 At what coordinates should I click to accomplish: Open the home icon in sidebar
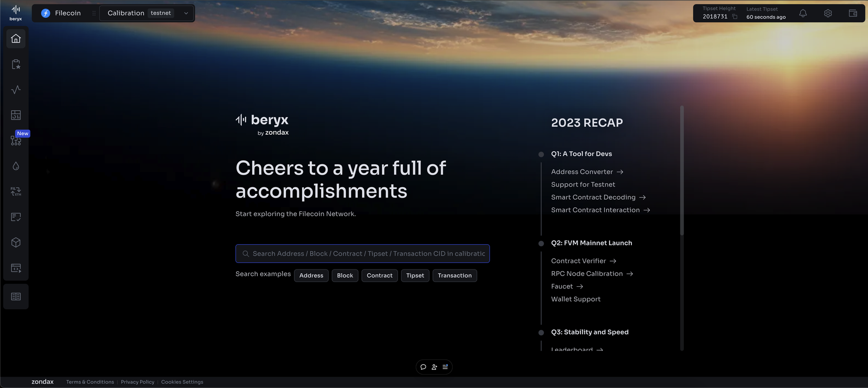pyautogui.click(x=16, y=39)
